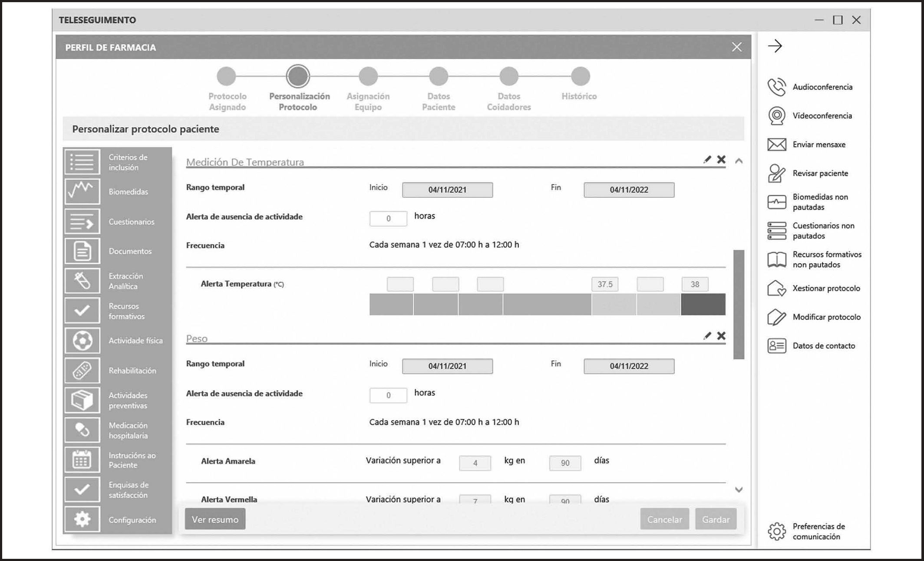Collapse right side panel with arrow
924x561 pixels.
pyautogui.click(x=775, y=46)
